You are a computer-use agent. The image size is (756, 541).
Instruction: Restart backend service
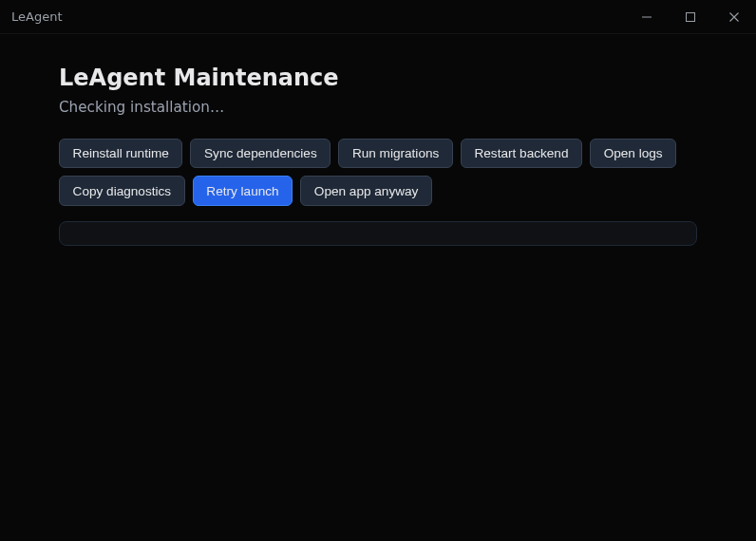coord(521,153)
